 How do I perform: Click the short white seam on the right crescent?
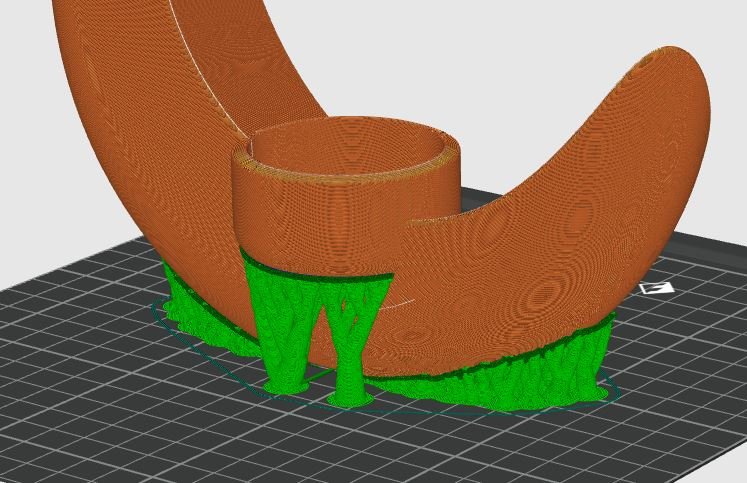tap(403, 303)
